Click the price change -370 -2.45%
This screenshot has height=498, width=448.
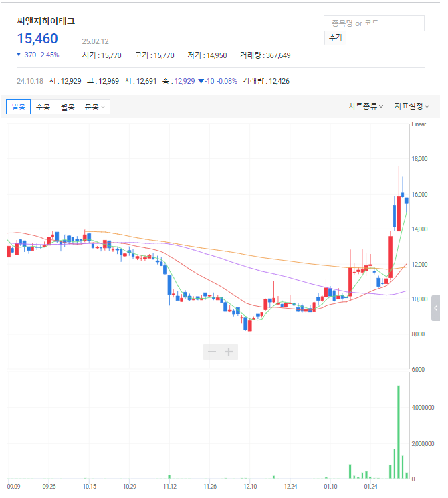[x=38, y=55]
